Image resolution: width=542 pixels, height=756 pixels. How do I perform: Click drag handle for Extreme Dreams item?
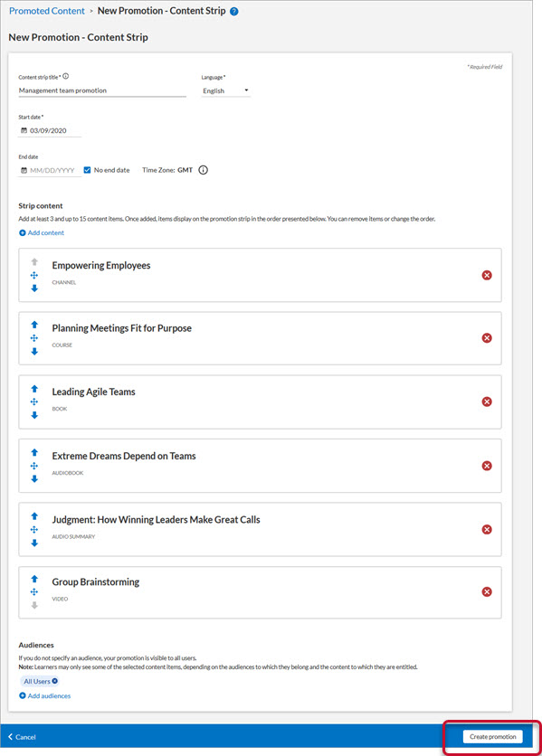(x=34, y=466)
